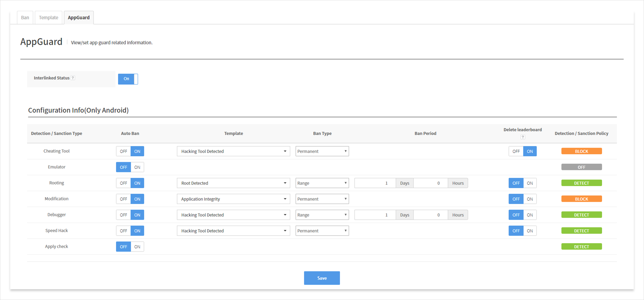Click the Interlinked Status help question icon
This screenshot has width=644, height=300.
[x=73, y=78]
